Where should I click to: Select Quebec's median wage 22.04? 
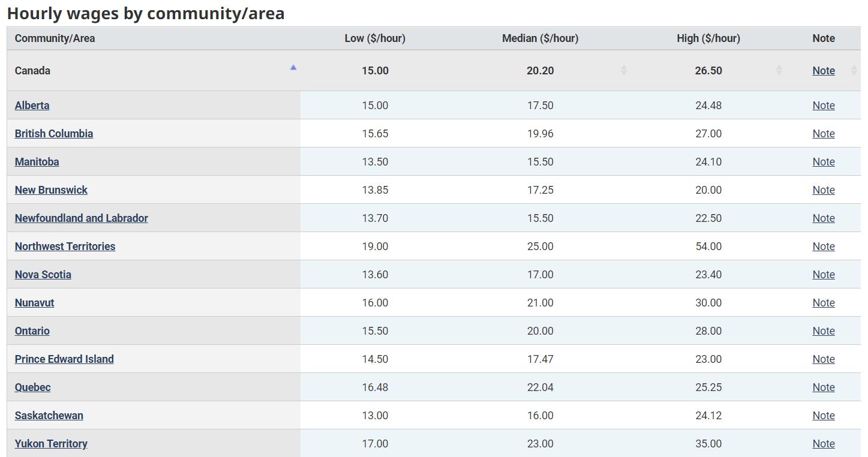pos(540,387)
